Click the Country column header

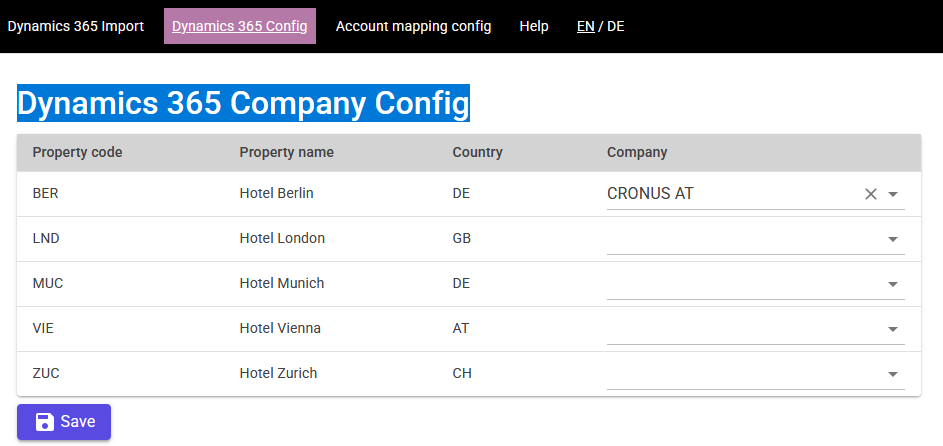point(477,153)
